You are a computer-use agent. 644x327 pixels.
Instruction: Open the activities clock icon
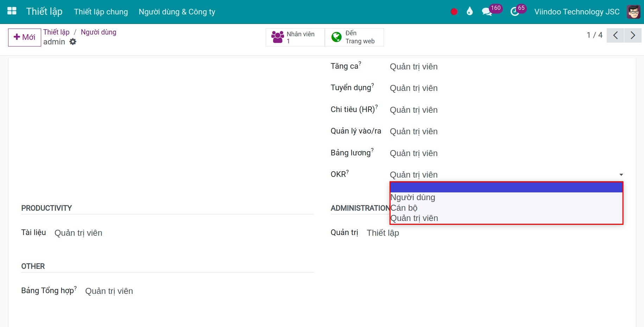tap(514, 12)
